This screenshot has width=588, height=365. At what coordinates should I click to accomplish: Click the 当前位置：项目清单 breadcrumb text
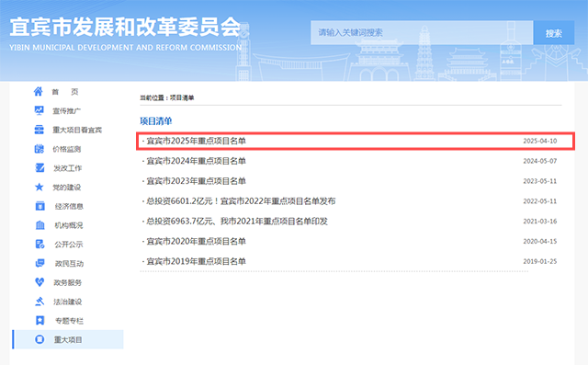pyautogui.click(x=167, y=97)
